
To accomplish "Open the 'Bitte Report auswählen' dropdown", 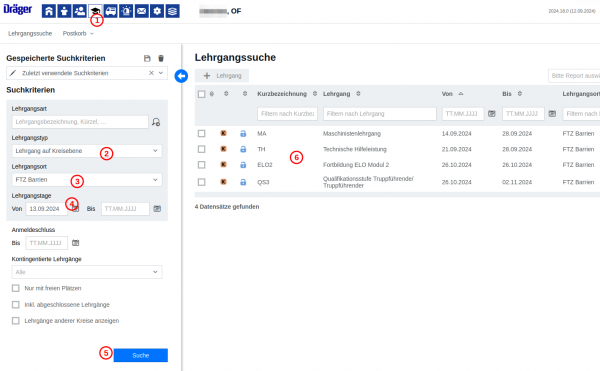I will tap(574, 76).
